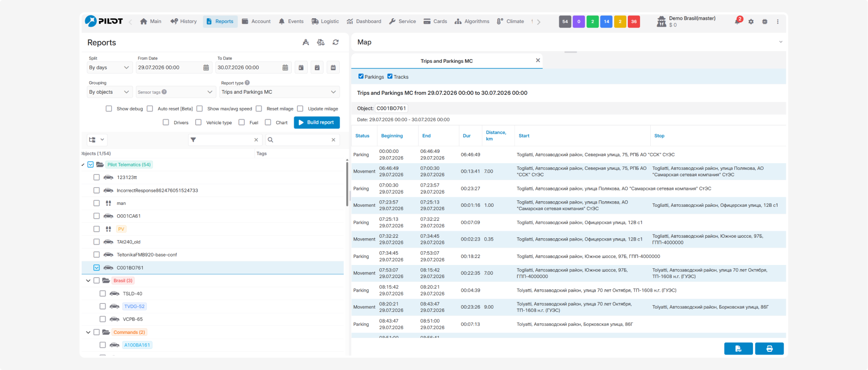Image resolution: width=868 pixels, height=370 pixels.
Task: Click the red 36 status counter
Action: [x=634, y=22]
